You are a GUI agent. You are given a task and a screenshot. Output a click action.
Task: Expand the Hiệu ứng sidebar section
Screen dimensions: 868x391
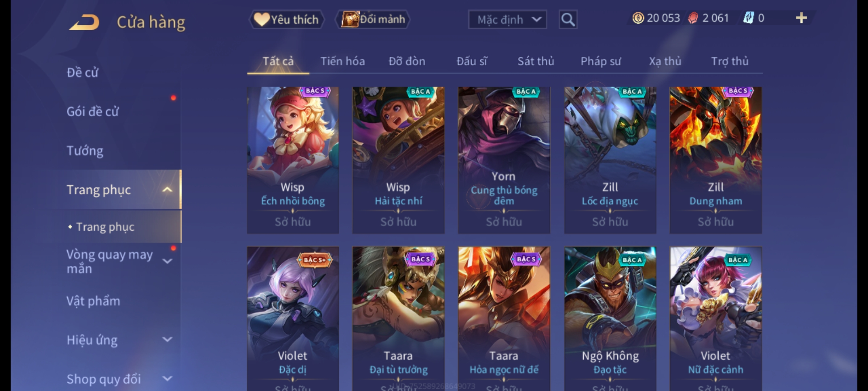[x=167, y=340]
